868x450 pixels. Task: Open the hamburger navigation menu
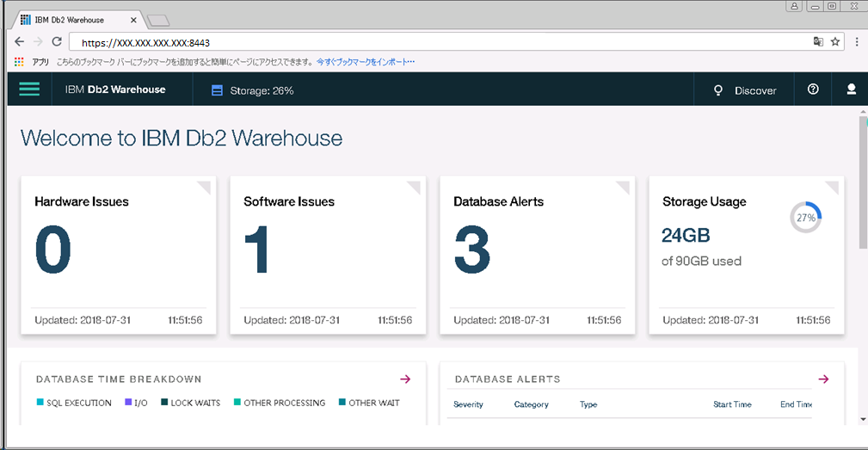29,89
